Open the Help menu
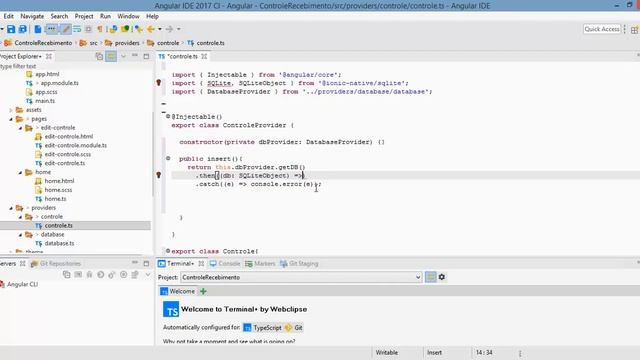Viewport: 640px width, 360px height. [x=152, y=16]
